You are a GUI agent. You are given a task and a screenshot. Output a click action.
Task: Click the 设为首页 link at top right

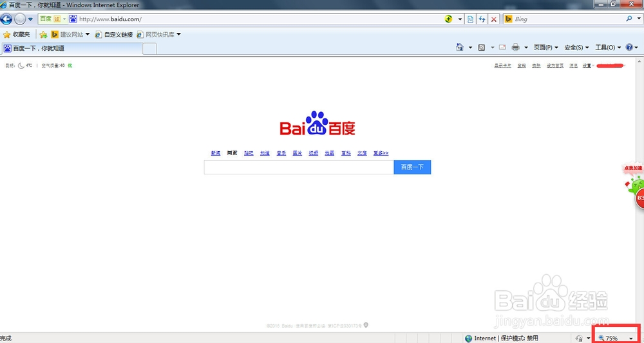[555, 66]
